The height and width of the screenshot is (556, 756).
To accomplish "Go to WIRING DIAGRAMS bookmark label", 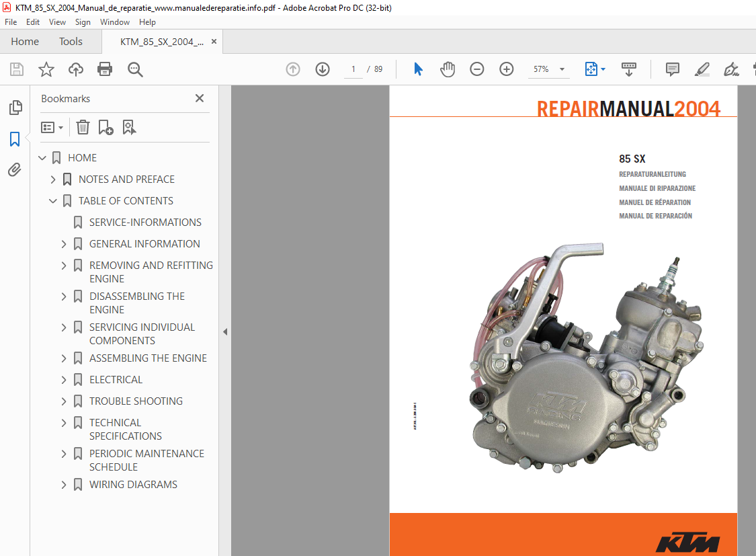I will click(x=134, y=485).
